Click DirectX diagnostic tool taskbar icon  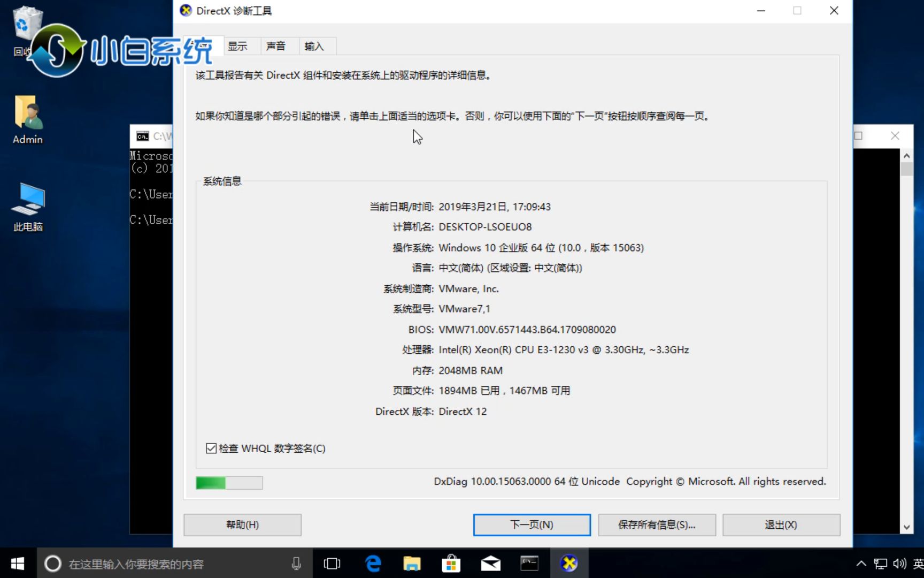pos(569,564)
